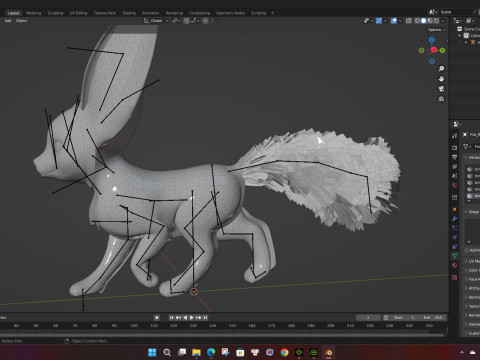
Task: Open the viewport Options dropdown
Action: coord(437,30)
